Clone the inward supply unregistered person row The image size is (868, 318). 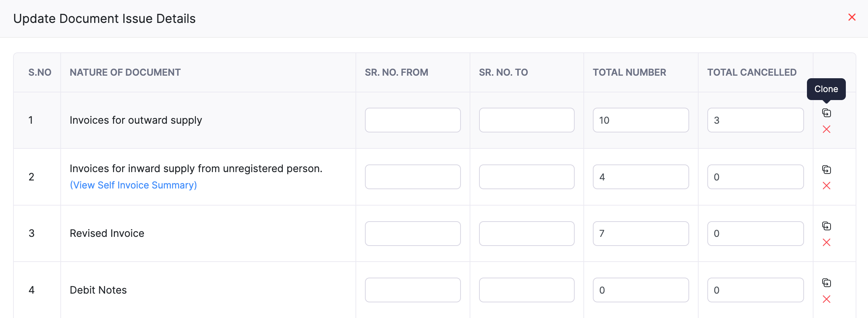(827, 170)
